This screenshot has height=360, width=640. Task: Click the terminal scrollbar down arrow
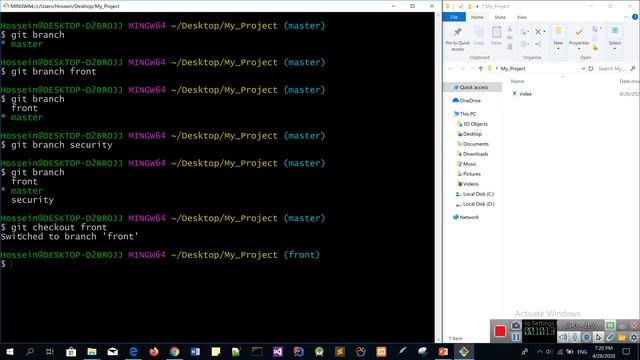[439, 339]
